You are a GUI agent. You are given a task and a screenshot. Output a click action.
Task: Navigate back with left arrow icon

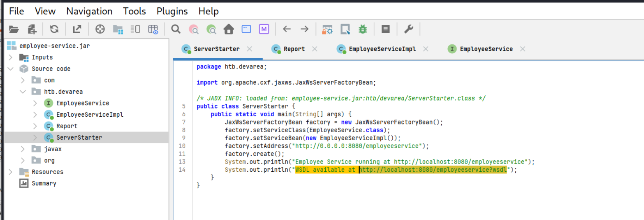click(287, 29)
